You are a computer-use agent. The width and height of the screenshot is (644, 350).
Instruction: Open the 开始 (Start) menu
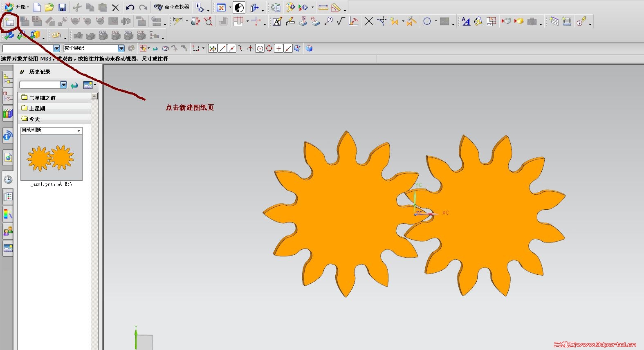point(17,7)
